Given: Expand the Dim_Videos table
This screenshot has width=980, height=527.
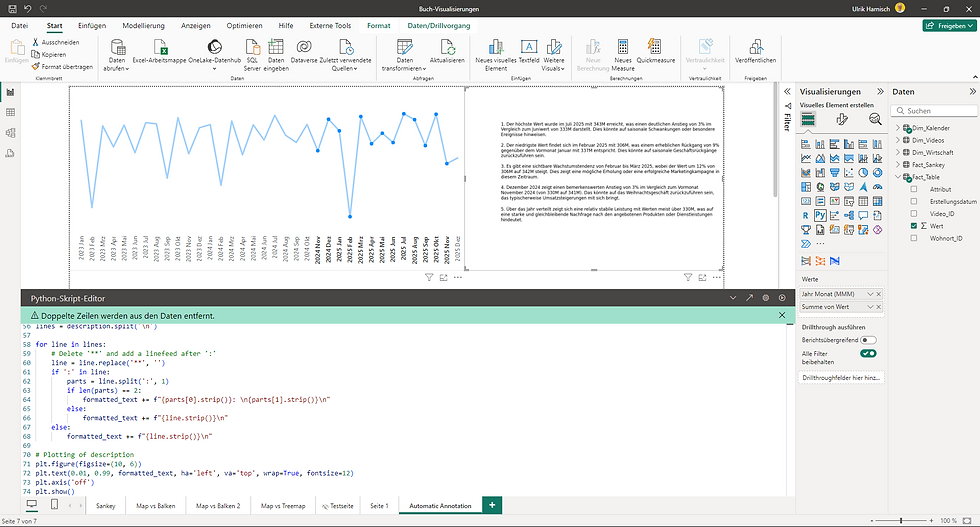Looking at the screenshot, I should point(898,140).
